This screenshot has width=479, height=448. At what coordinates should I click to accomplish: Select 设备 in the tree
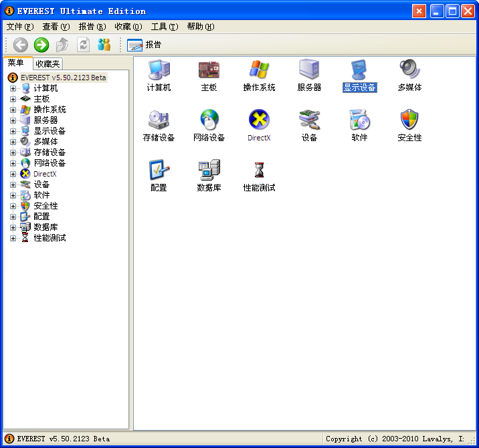(41, 185)
